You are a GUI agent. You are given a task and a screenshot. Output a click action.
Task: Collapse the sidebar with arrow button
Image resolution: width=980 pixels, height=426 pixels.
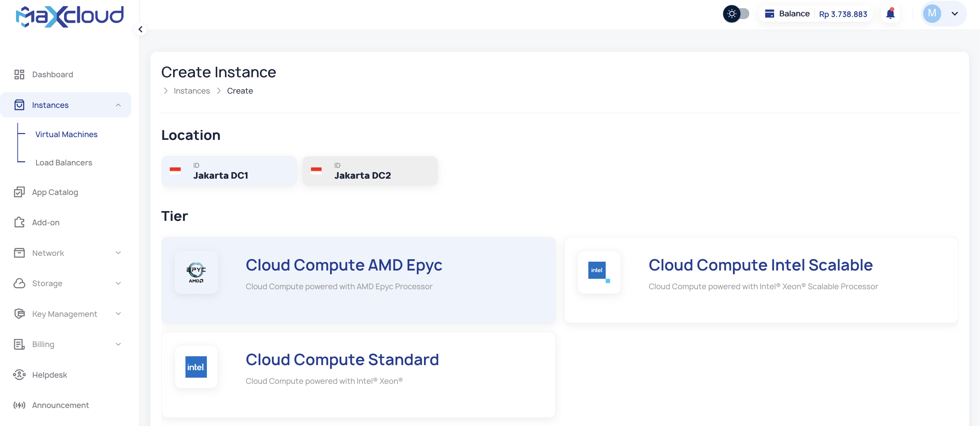coord(141,29)
